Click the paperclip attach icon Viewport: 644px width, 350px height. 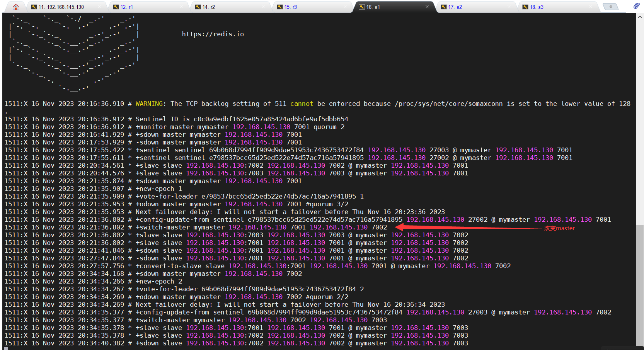click(636, 6)
